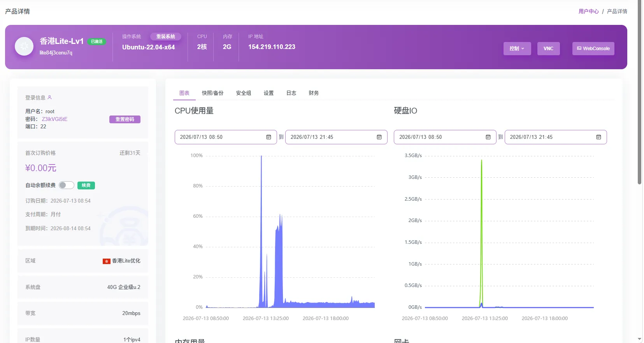Screen dimensions: 644x343
Task: Open calendar icon of CPU start date field
Action: (x=268, y=137)
